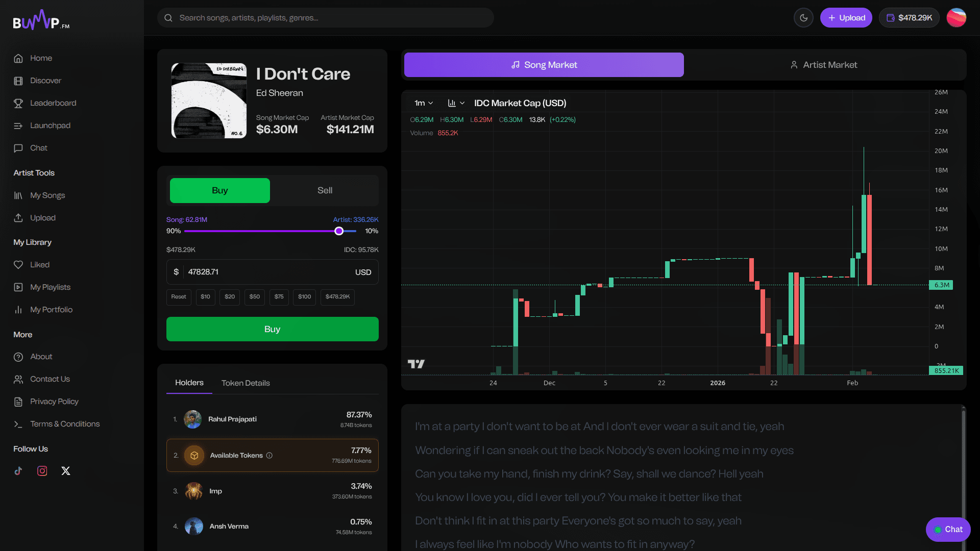This screenshot has width=980, height=551.
Task: Click the TikTok icon under Follow Us
Action: [18, 471]
